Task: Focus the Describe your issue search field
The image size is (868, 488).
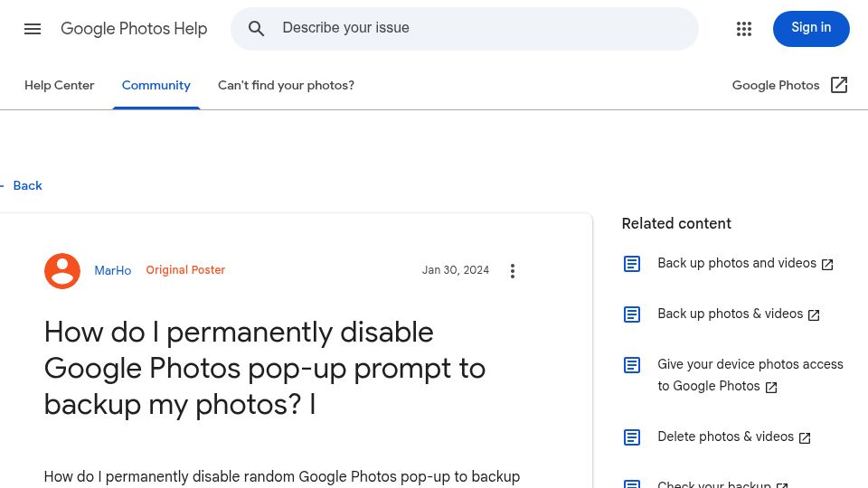Action: click(x=464, y=29)
